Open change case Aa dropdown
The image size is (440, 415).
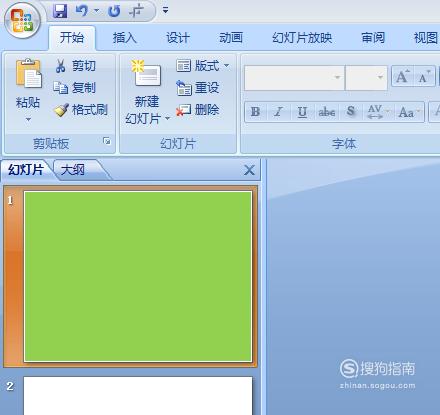pos(409,112)
